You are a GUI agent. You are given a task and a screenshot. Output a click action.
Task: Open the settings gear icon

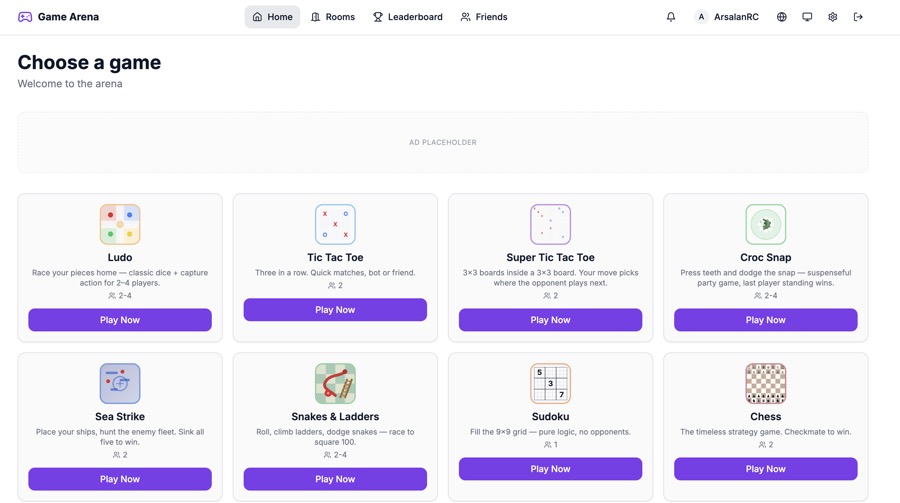832,17
